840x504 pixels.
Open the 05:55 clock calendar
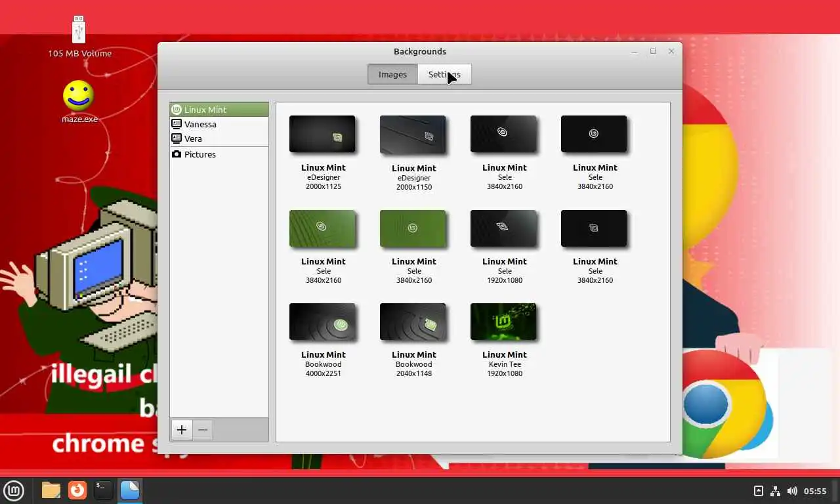[x=815, y=491]
